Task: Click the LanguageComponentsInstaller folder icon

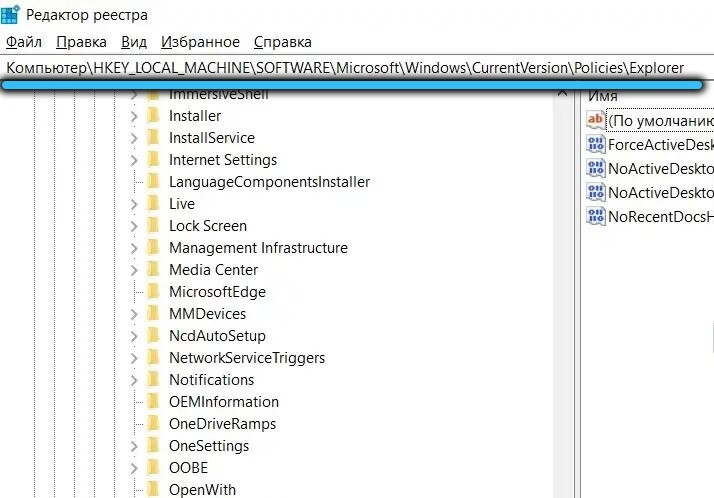Action: pos(153,182)
